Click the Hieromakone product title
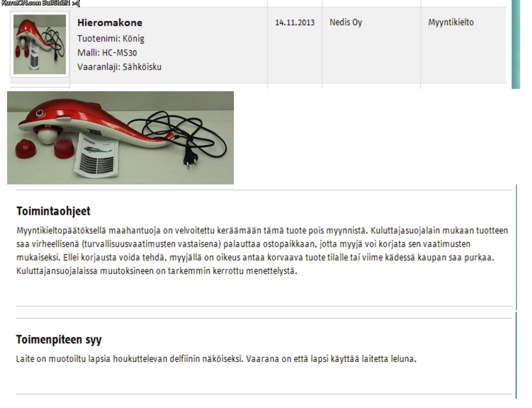Viewport: 532px width, 408px height. (110, 23)
